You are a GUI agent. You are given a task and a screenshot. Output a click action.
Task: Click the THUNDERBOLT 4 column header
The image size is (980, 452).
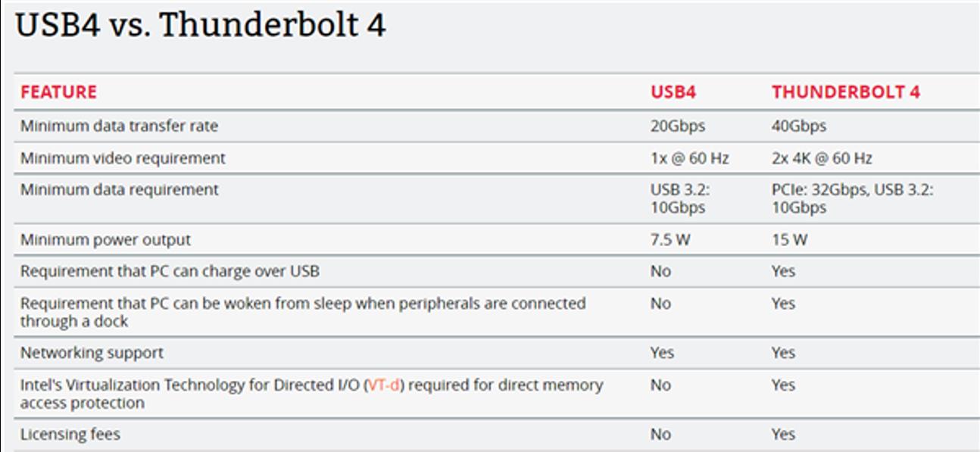click(x=845, y=92)
